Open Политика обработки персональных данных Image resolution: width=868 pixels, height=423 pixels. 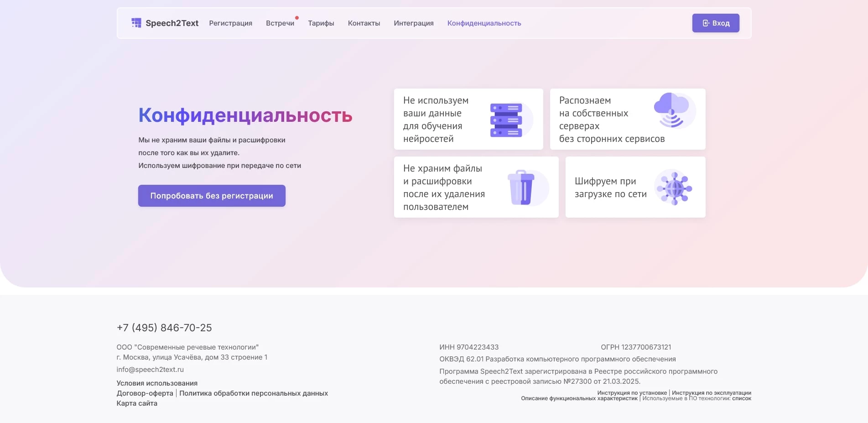(254, 393)
